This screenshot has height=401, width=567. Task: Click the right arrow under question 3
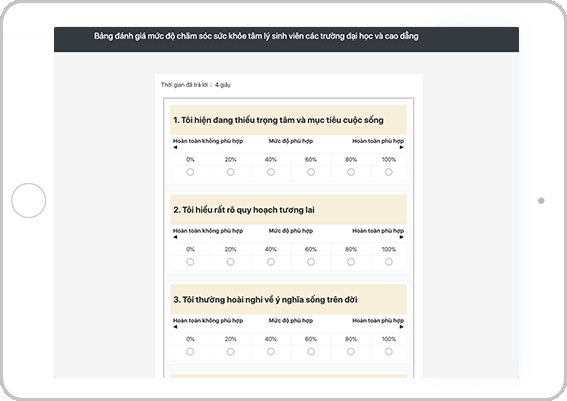(x=401, y=327)
